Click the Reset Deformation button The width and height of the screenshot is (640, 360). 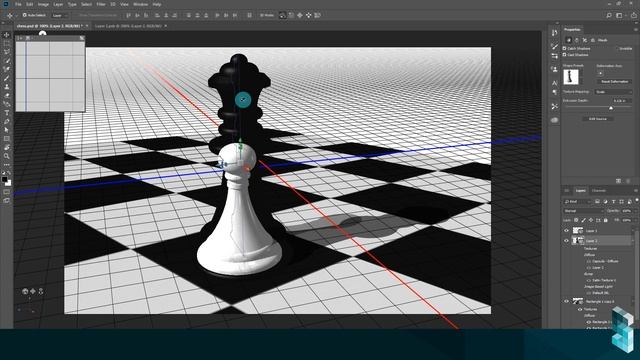tap(614, 82)
